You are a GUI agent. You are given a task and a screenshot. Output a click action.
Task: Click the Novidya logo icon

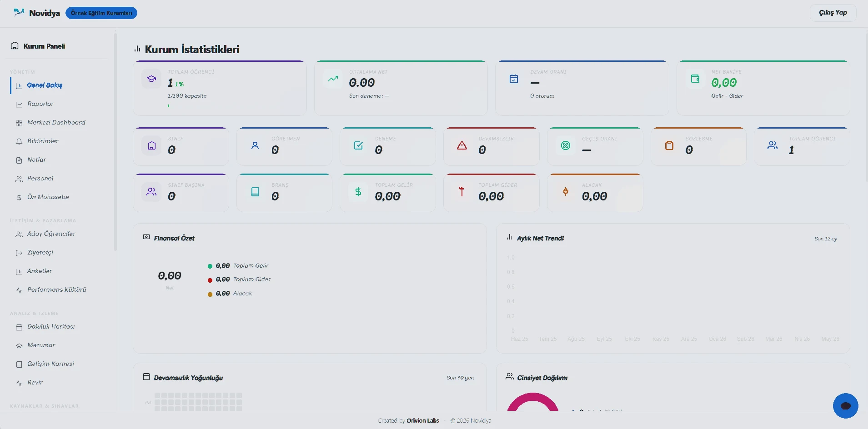coord(19,12)
